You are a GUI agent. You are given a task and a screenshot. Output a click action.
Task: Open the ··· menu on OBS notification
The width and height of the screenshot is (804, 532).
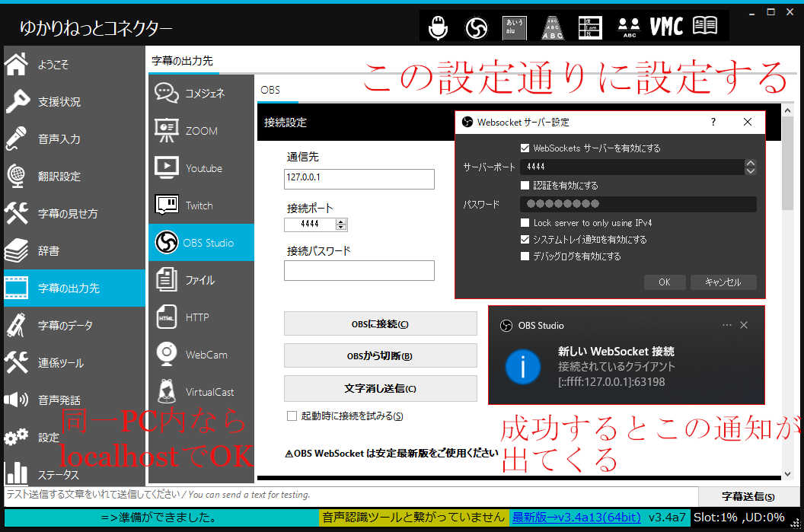[726, 325]
